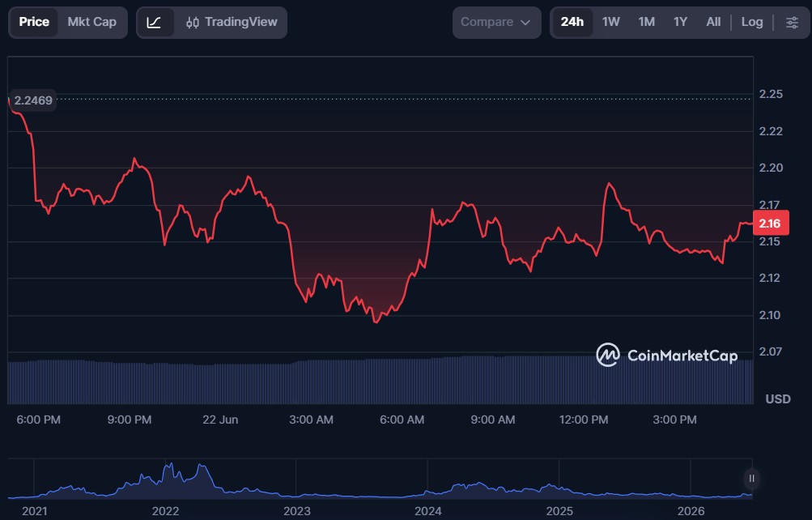Toggle Log scale on the chart

click(752, 22)
